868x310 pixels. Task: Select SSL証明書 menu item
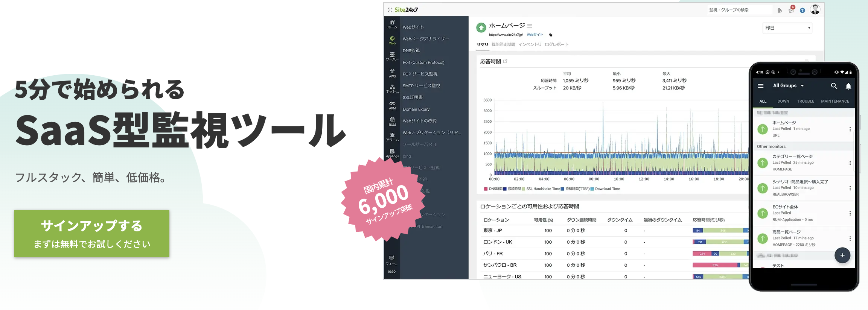[x=413, y=97]
